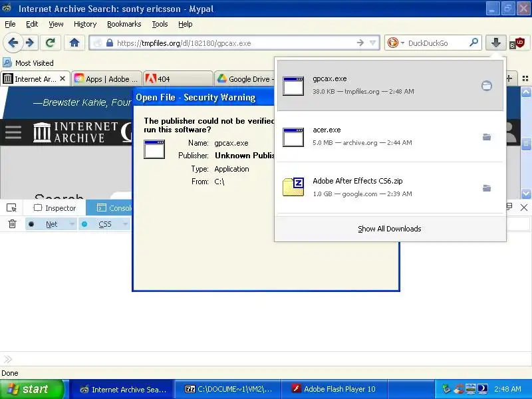The width and height of the screenshot is (532, 399).
Task: Activate the element picker in devtools
Action: [x=11, y=207]
